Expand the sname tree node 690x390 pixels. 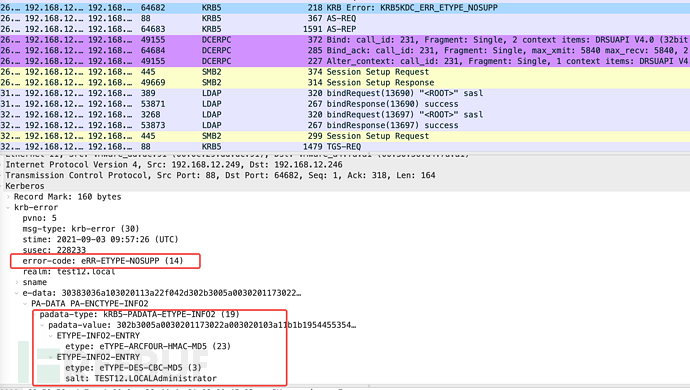[x=17, y=282]
